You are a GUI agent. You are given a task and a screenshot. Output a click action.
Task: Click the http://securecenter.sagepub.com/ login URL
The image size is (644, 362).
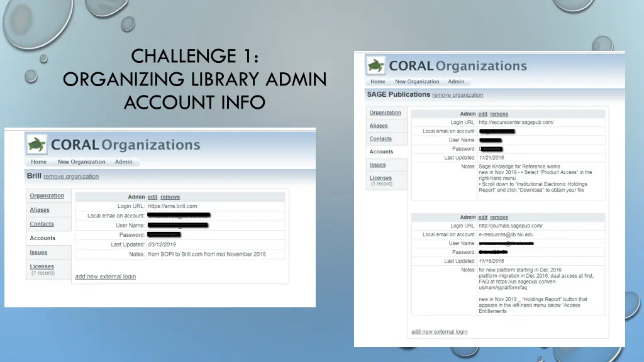point(516,123)
